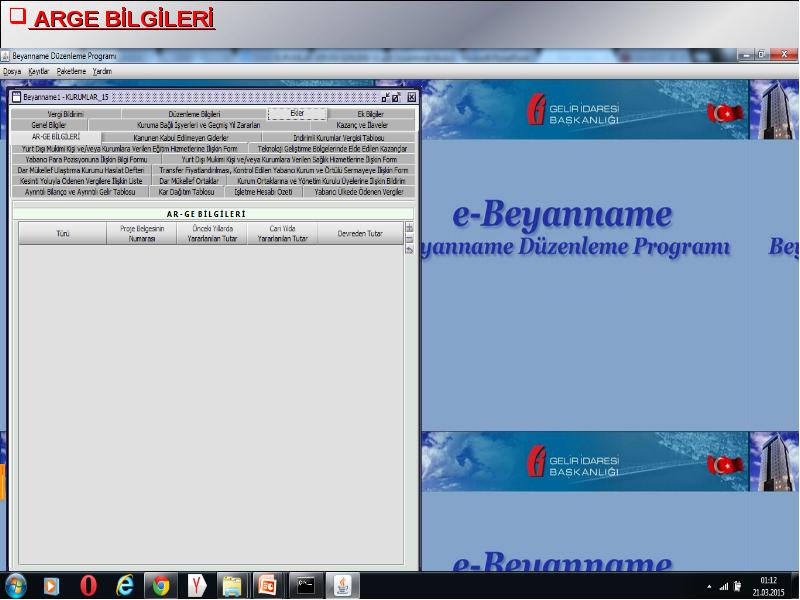
Task: Click the undo arrow icon beside the table
Action: (x=409, y=250)
